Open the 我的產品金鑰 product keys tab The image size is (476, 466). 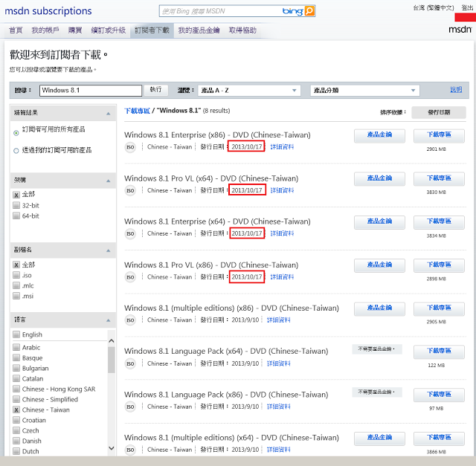pos(199,30)
